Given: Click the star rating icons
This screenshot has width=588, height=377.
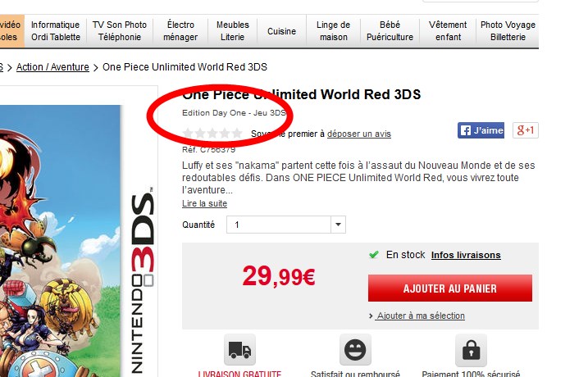Looking at the screenshot, I should [212, 133].
